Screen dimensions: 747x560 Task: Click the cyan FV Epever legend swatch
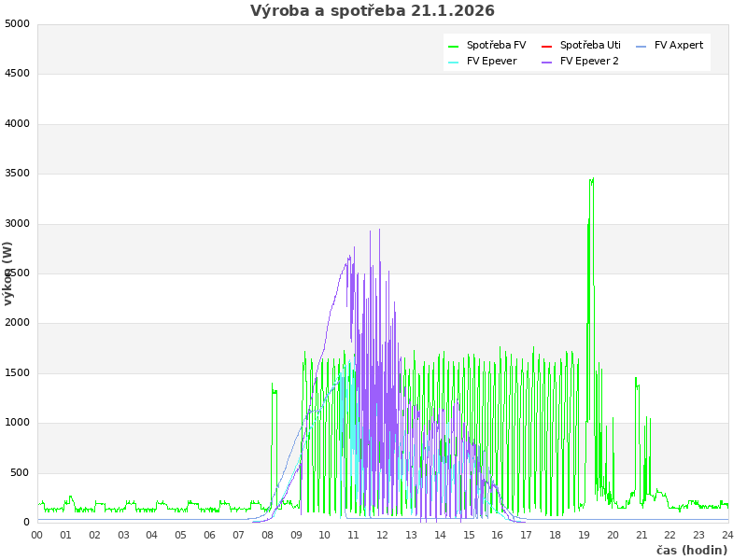(x=454, y=62)
